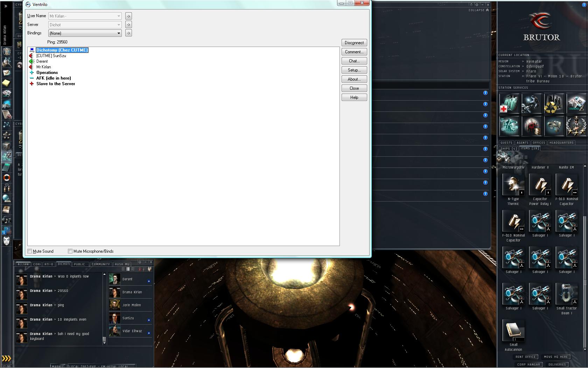Click the Disconnect button in Ventrilo

(354, 43)
